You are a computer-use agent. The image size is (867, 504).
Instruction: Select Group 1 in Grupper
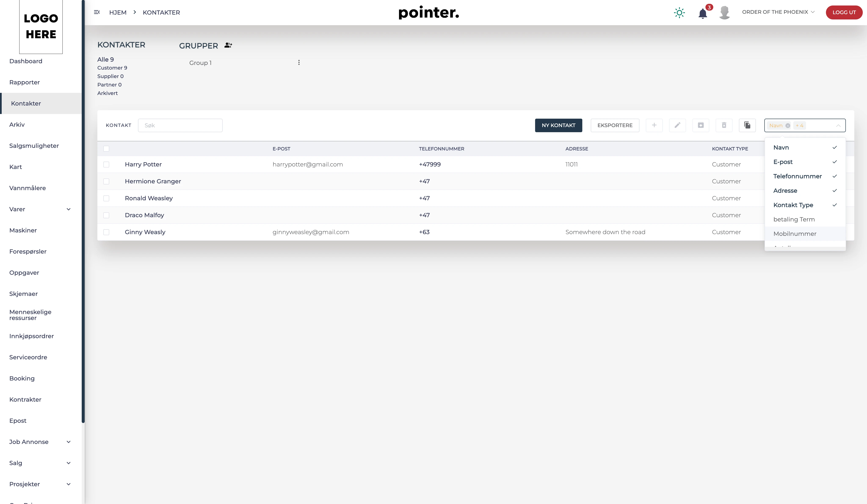click(x=200, y=63)
